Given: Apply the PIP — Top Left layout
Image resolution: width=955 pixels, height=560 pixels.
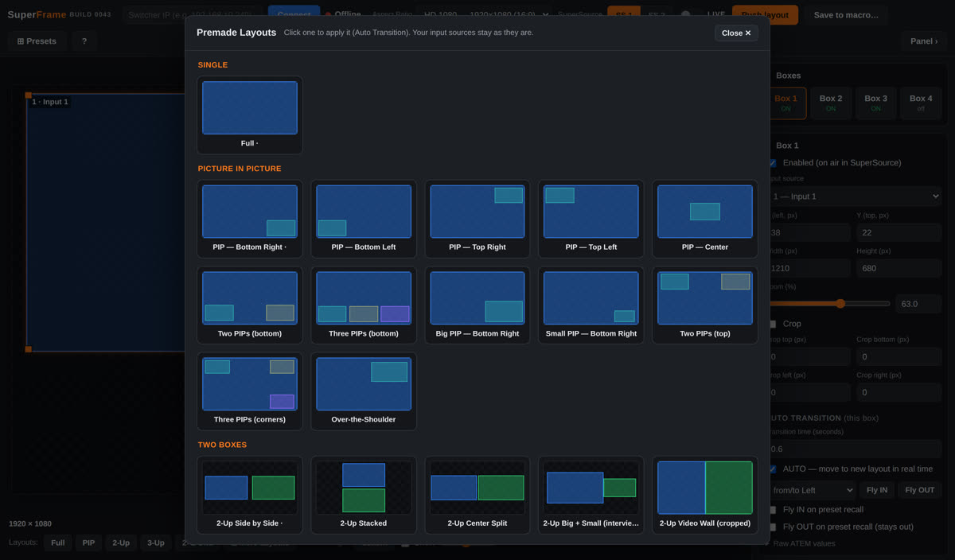Looking at the screenshot, I should [x=591, y=219].
